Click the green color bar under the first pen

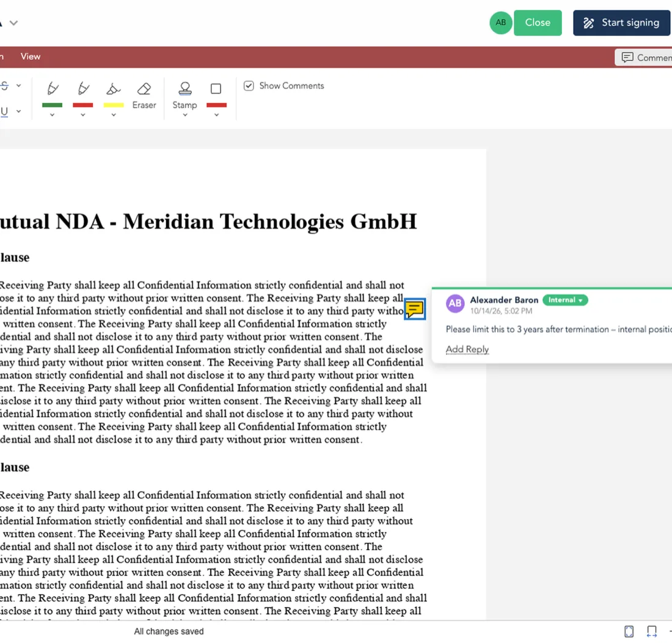53,105
